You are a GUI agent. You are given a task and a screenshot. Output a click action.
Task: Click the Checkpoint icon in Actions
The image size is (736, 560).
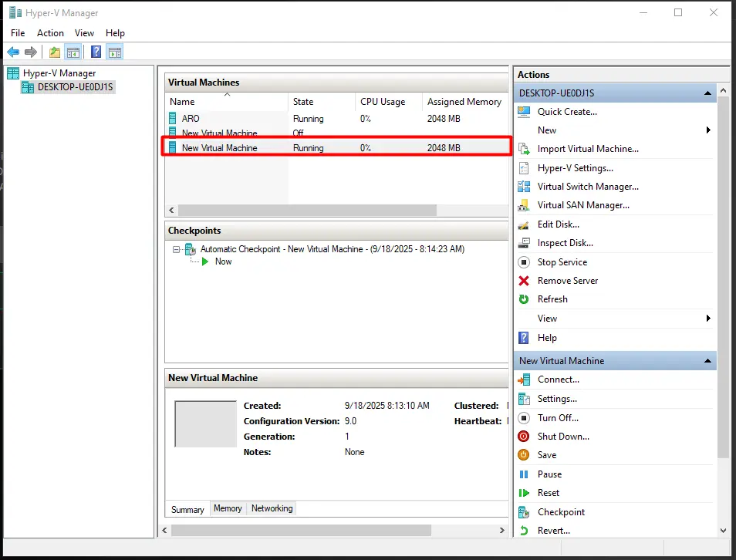(x=524, y=512)
